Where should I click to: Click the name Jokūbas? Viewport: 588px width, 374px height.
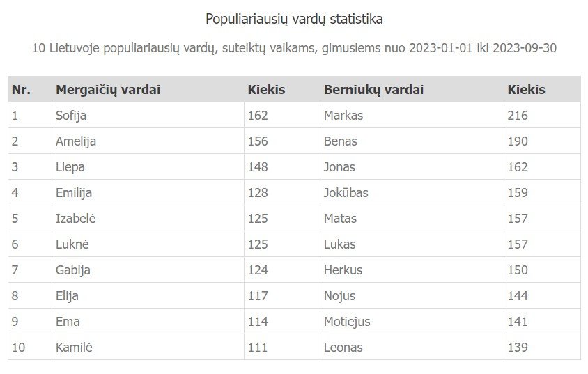point(346,193)
